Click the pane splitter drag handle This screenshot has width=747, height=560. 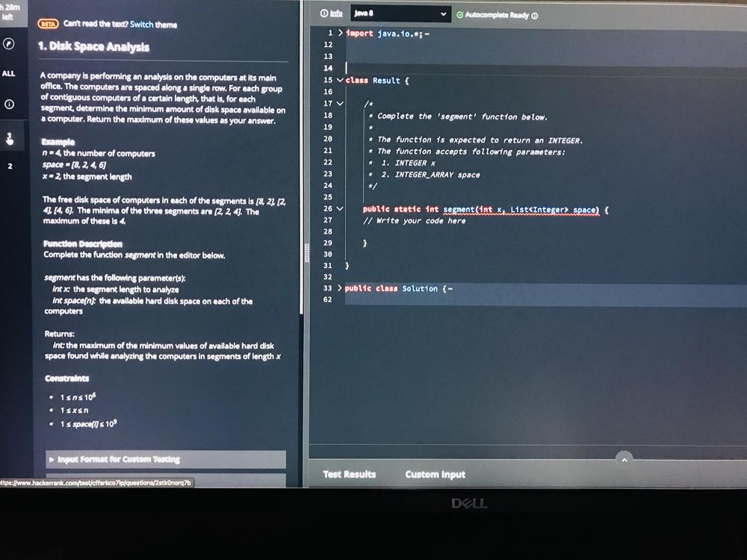click(x=307, y=253)
